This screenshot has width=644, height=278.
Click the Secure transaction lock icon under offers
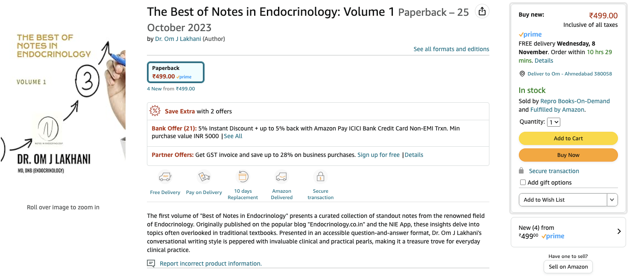[x=320, y=177]
